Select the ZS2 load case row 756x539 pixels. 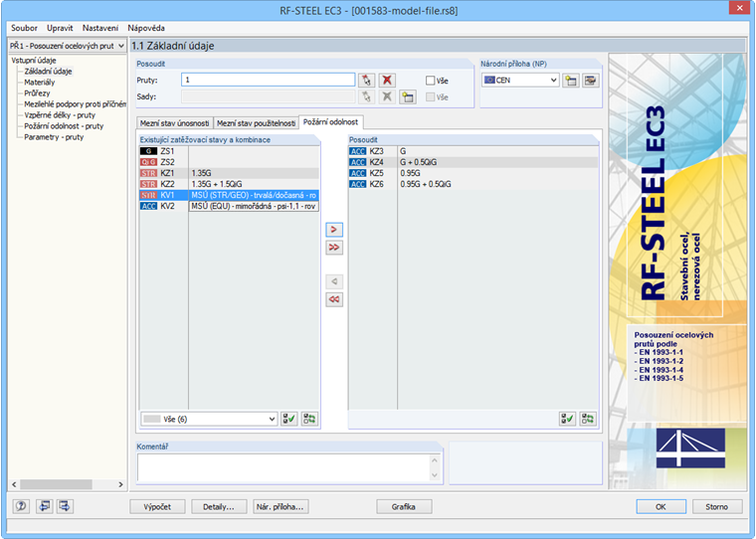pos(229,162)
